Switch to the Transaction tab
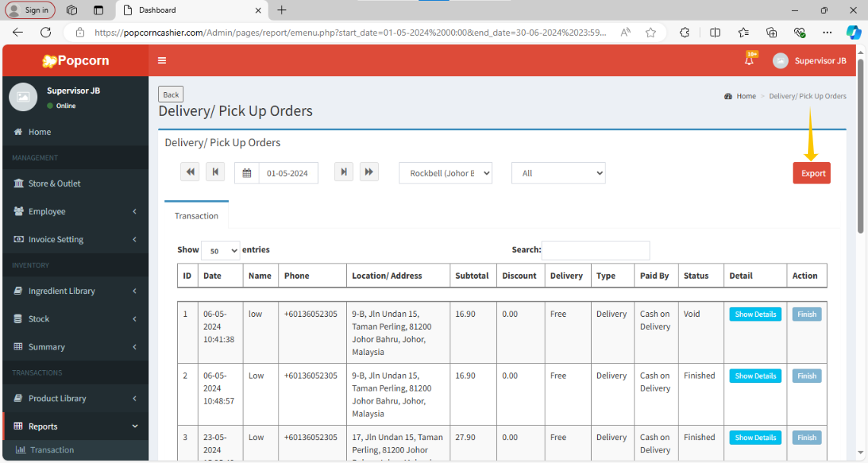This screenshot has width=868, height=463. (196, 216)
